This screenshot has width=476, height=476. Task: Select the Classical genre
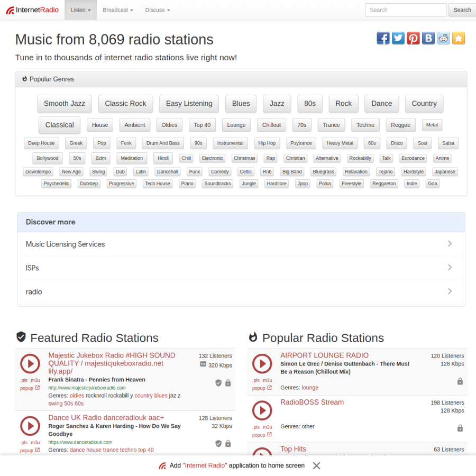pos(59,125)
